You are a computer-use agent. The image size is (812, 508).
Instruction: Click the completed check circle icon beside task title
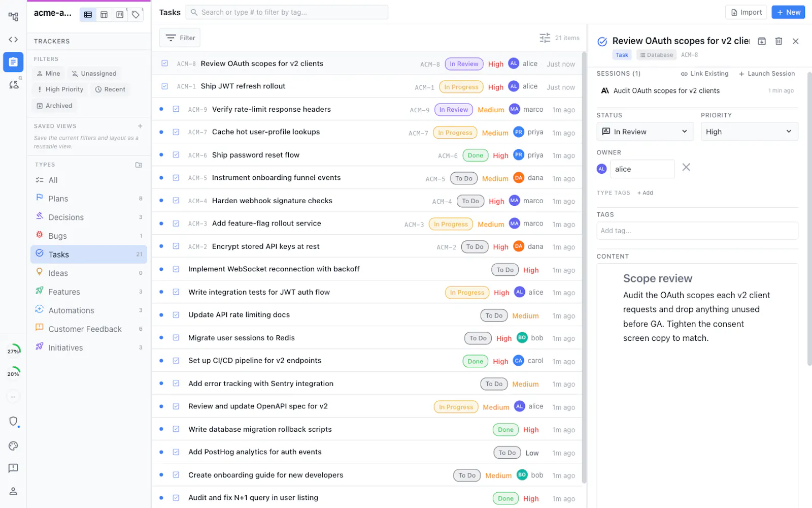click(x=602, y=42)
